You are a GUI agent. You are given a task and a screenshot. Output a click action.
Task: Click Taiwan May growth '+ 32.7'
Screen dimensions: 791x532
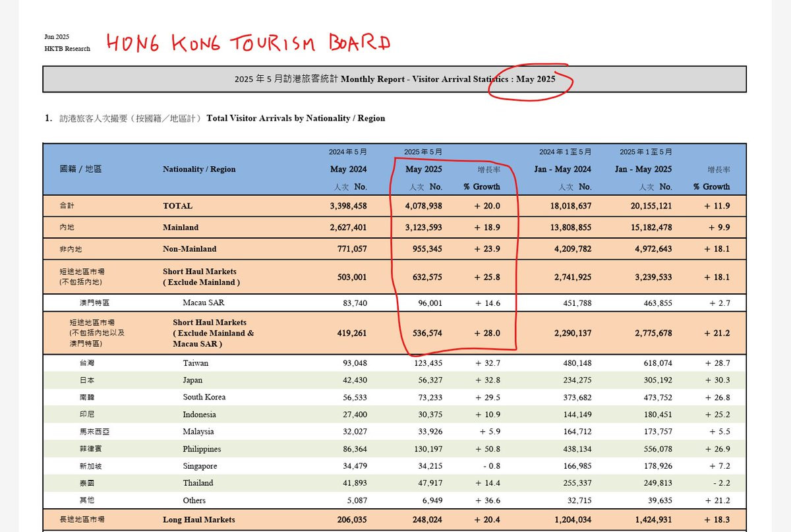point(486,363)
